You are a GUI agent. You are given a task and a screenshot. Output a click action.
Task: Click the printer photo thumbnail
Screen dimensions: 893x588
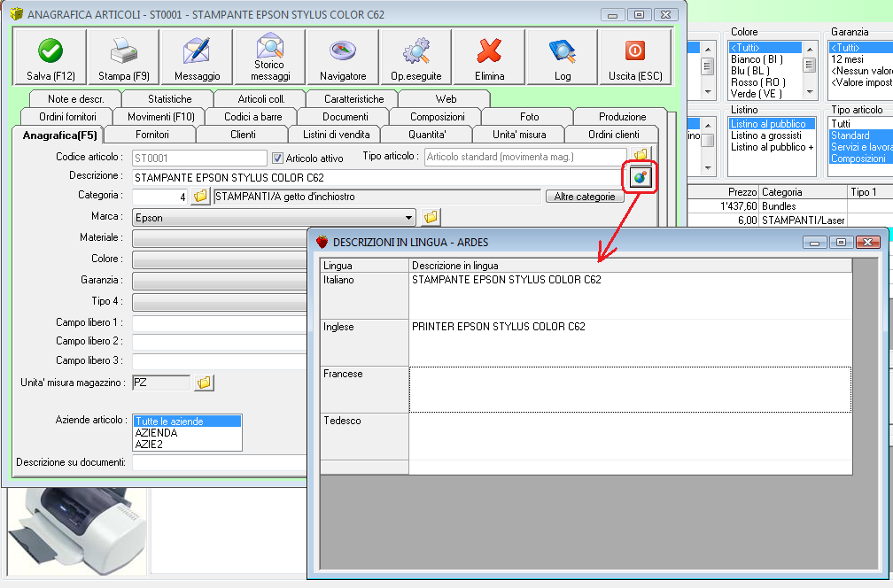click(x=77, y=531)
